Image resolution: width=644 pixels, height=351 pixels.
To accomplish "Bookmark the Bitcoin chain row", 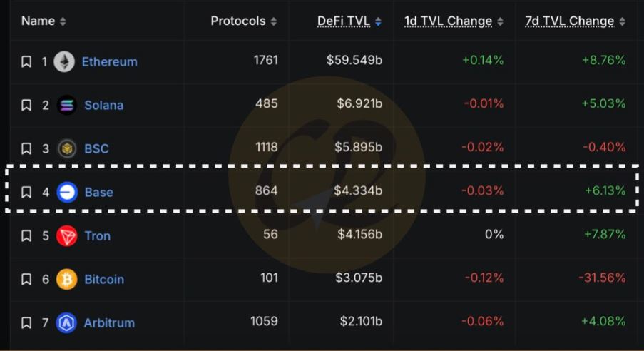I will [x=26, y=280].
